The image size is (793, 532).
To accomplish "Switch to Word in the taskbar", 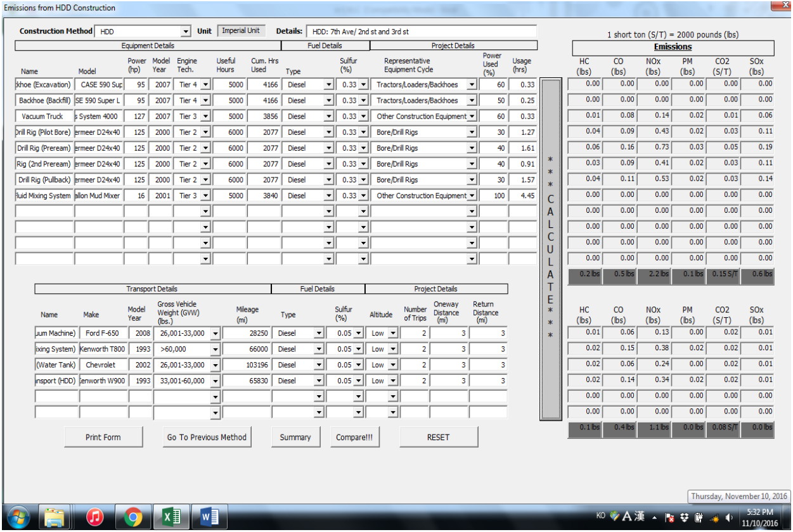I will click(209, 517).
